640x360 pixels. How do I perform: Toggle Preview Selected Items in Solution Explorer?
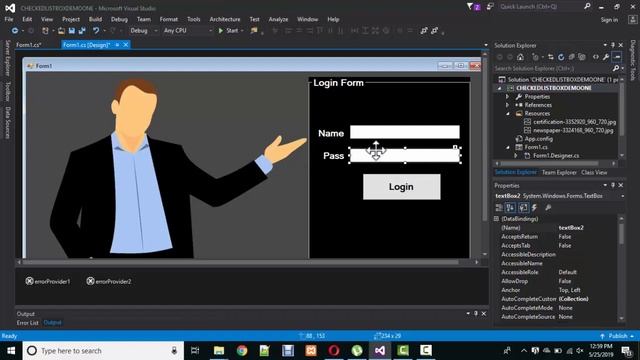617,57
